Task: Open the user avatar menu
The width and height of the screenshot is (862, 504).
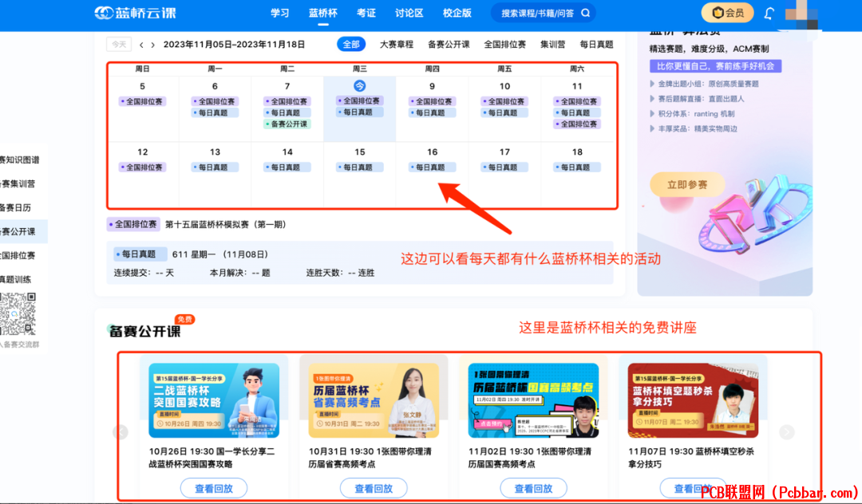Action: coord(801,14)
